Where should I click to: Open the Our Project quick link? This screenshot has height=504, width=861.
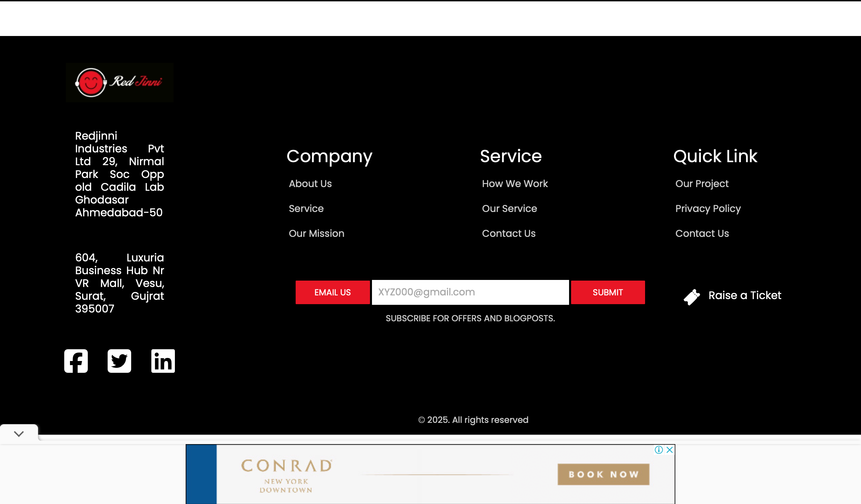(x=702, y=184)
